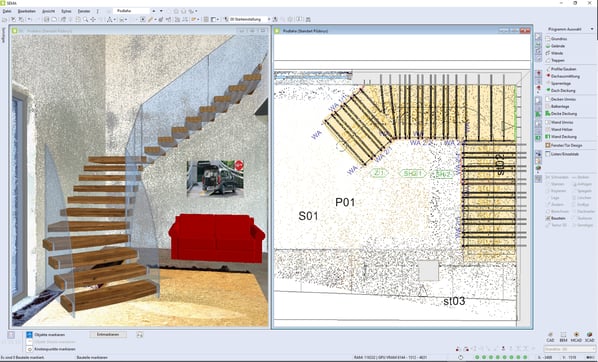
Task: Switch to the CAD mode icon
Action: point(550,336)
